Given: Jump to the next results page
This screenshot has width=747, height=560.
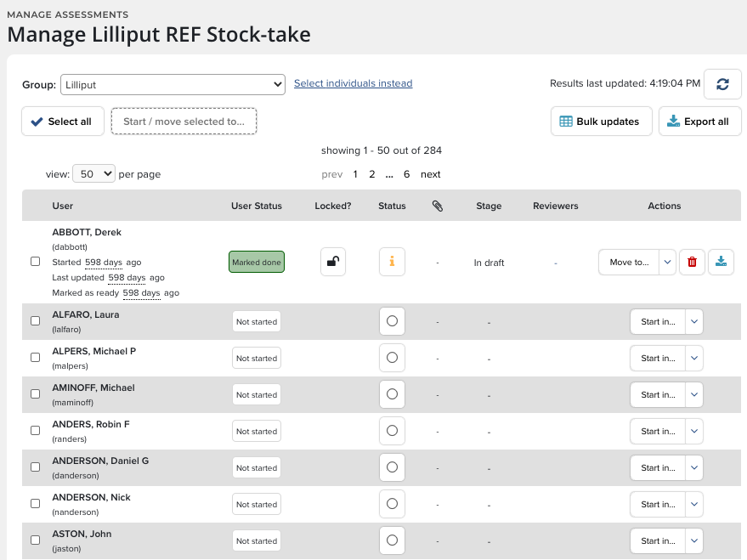Looking at the screenshot, I should (x=431, y=174).
